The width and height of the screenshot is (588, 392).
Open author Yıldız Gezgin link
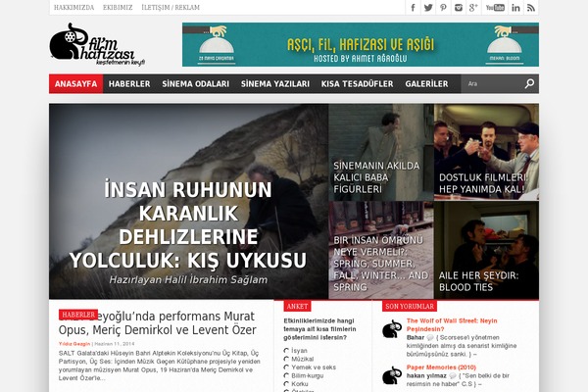click(x=74, y=344)
